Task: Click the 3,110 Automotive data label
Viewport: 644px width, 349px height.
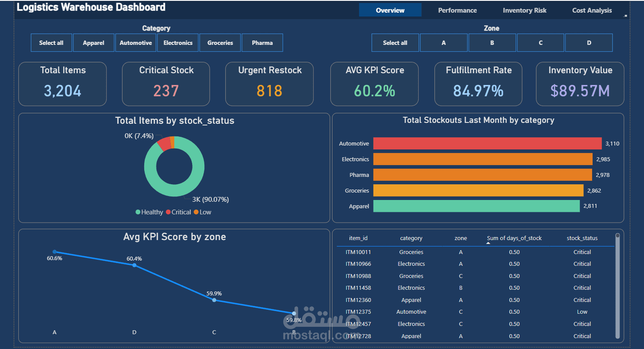Action: point(612,143)
